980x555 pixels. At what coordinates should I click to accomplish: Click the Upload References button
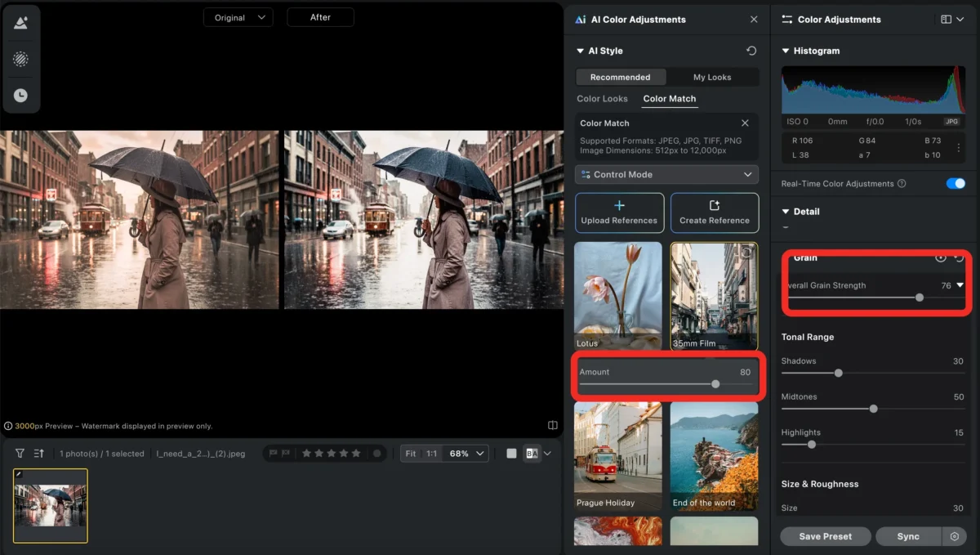tap(619, 213)
